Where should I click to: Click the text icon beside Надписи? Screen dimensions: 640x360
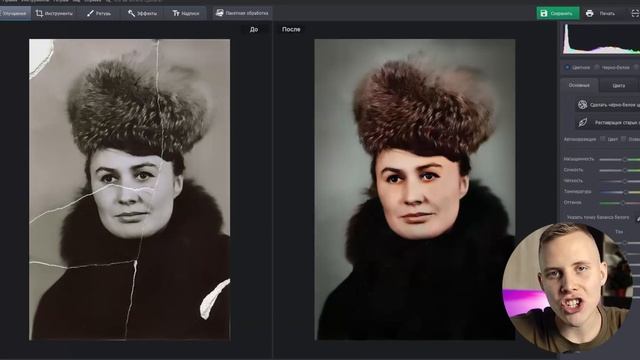pyautogui.click(x=176, y=13)
